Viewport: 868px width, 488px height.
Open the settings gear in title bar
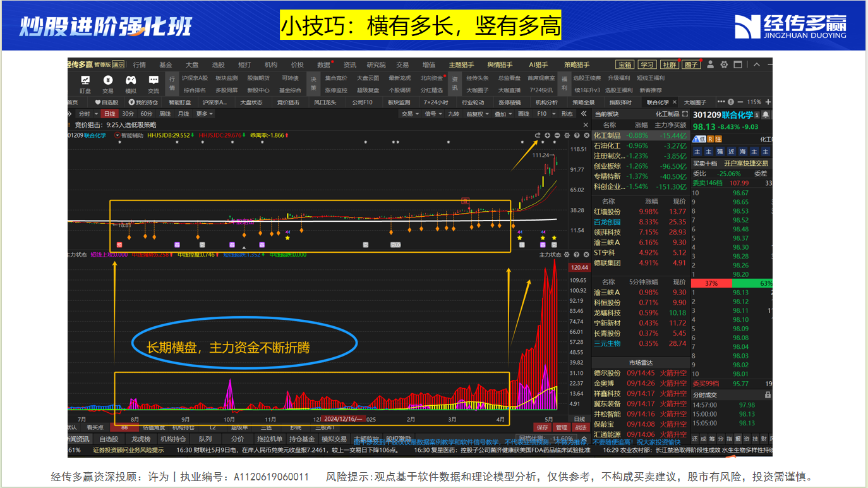(724, 64)
